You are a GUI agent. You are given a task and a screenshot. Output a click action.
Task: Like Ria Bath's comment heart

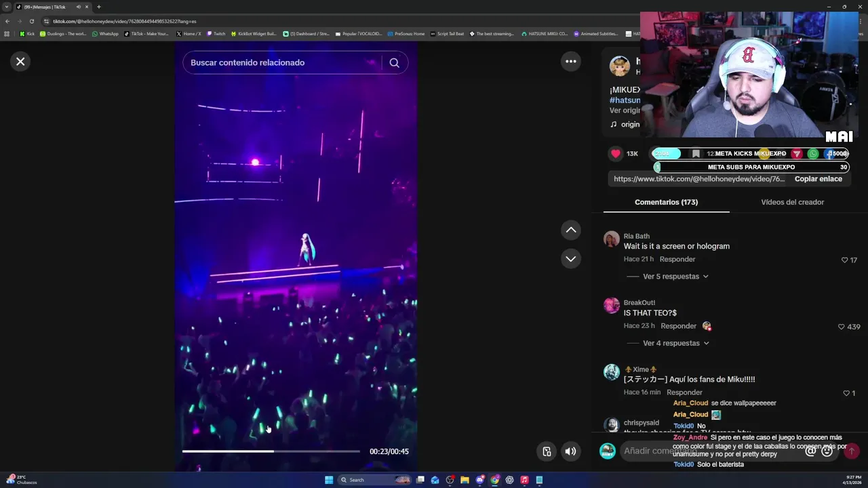(x=844, y=260)
